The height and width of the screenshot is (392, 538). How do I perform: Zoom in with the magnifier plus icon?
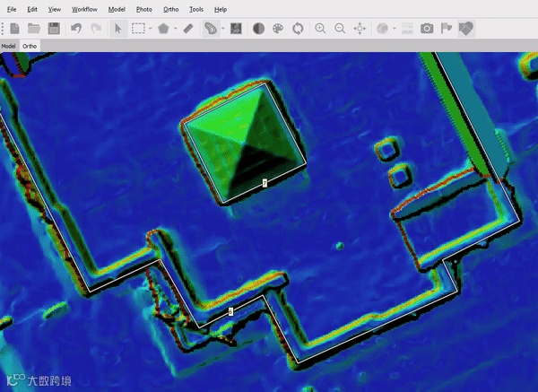tap(320, 29)
